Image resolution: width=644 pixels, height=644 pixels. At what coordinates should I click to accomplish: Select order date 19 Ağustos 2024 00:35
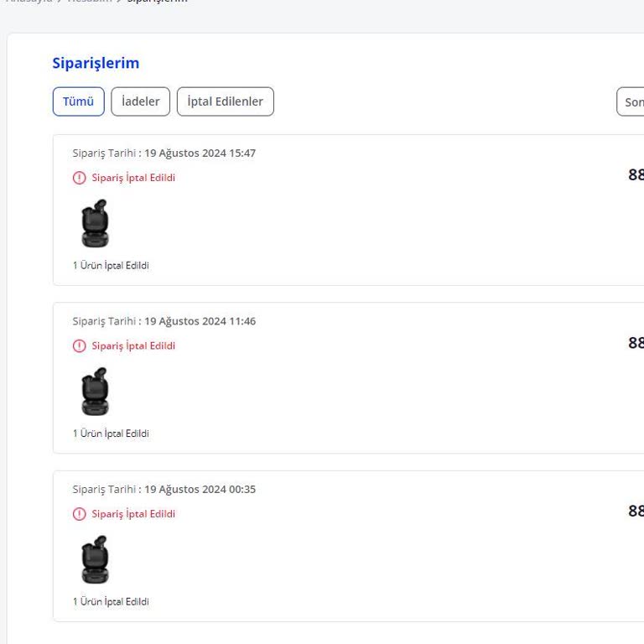click(200, 489)
